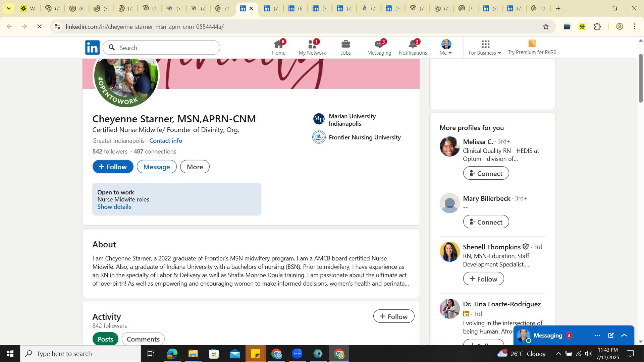
Task: Close the current LinkedIn tab
Action: coord(251,8)
